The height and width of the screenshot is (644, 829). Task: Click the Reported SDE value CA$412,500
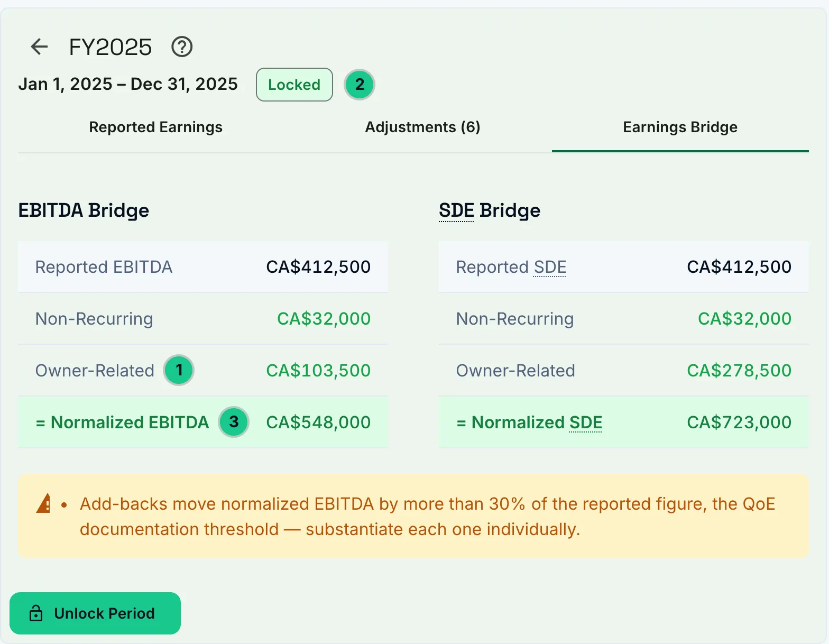click(739, 267)
